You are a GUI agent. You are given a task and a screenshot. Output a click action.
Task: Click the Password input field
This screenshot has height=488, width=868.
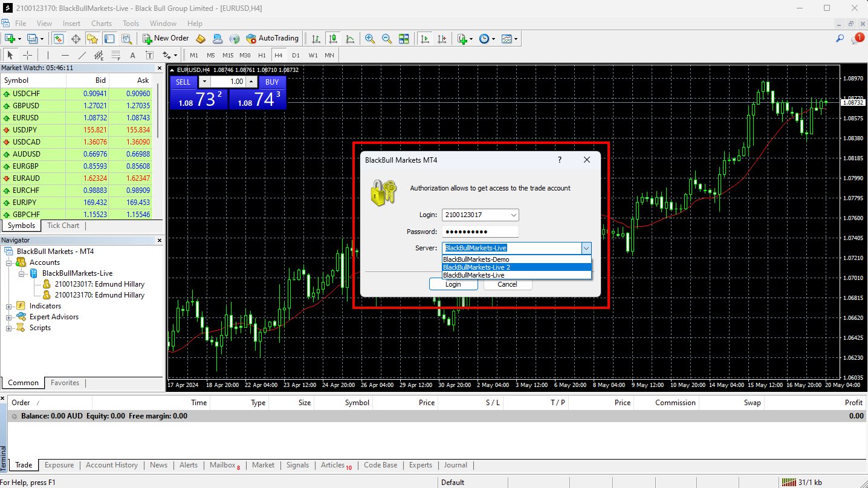481,232
